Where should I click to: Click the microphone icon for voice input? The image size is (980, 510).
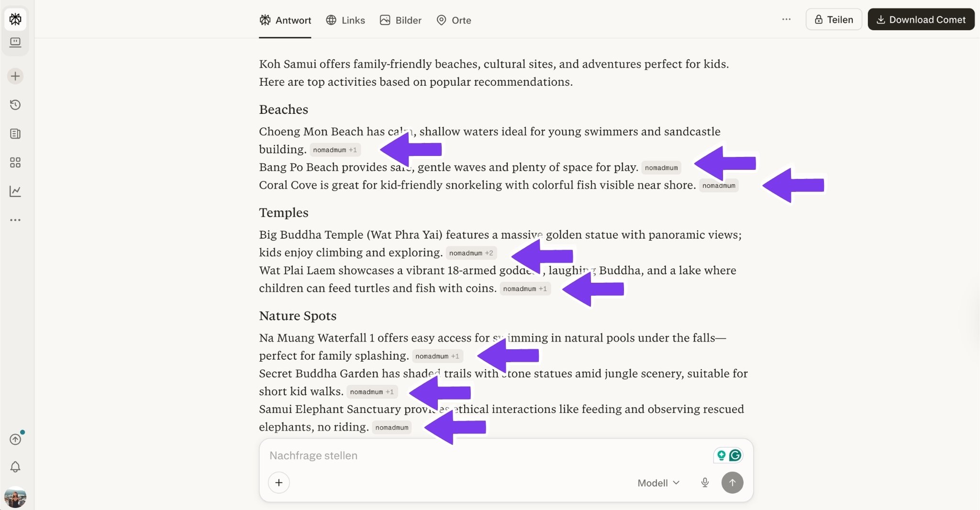click(x=704, y=482)
